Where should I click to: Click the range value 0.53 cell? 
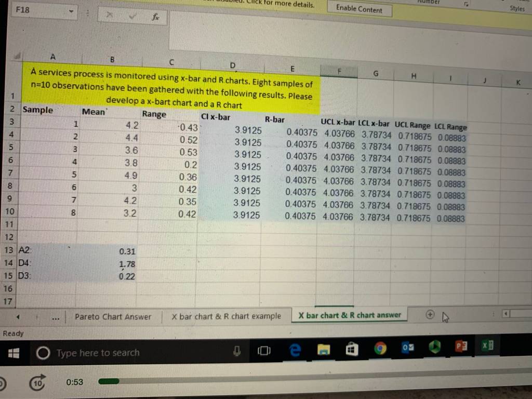(169, 152)
